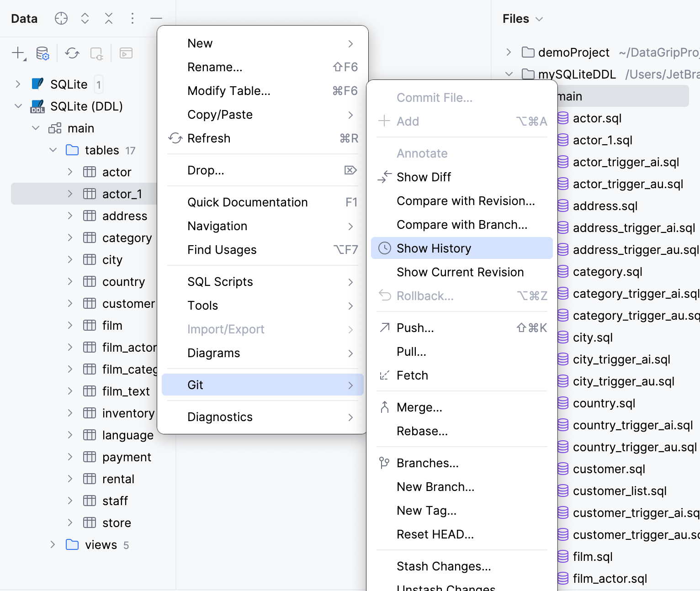700x591 pixels.
Task: Open the Data panel options menu
Action: point(132,18)
